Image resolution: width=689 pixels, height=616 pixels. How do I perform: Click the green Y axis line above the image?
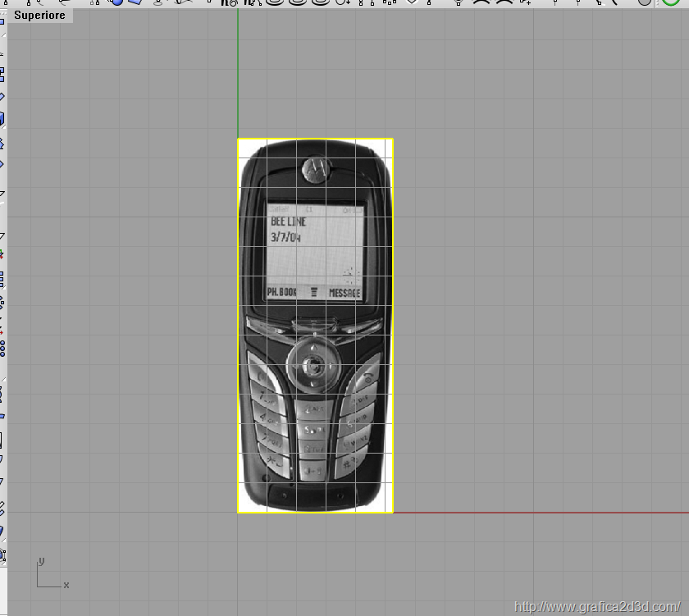click(238, 74)
